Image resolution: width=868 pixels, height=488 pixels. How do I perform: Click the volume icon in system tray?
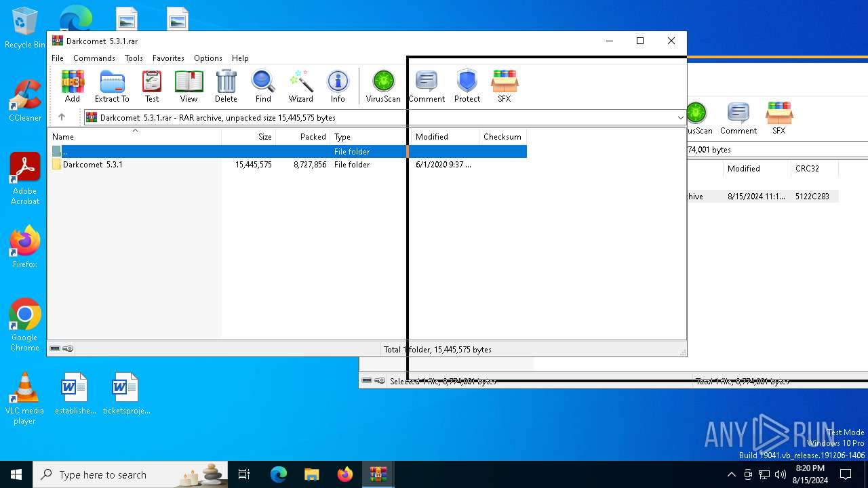tap(781, 474)
